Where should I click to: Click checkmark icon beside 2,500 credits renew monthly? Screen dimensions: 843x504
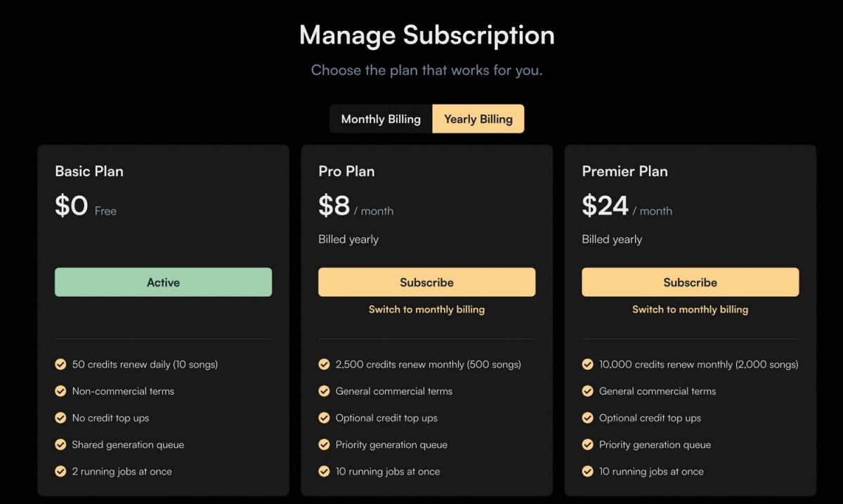pos(324,364)
